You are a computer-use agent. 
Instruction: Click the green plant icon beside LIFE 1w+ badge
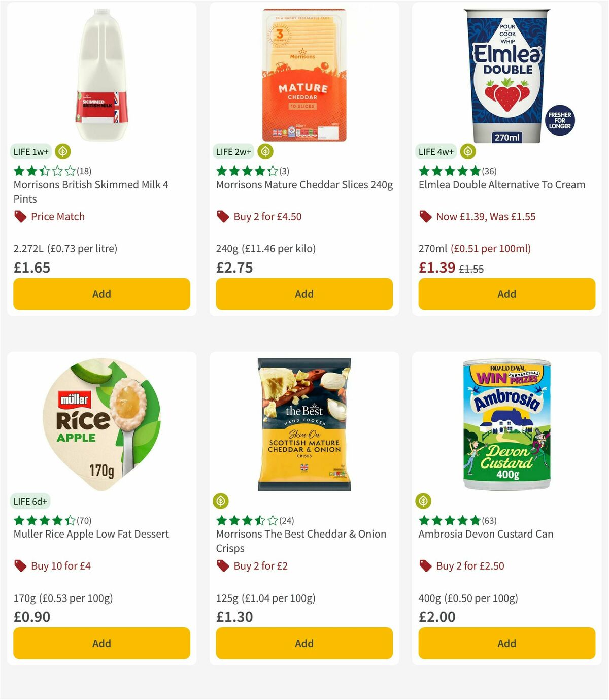[x=63, y=151]
